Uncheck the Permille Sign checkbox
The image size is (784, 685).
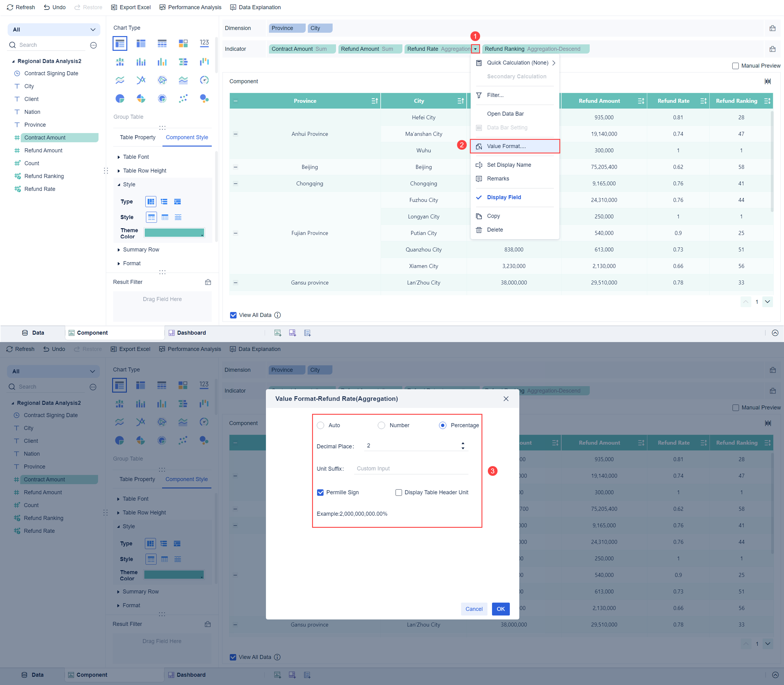click(x=320, y=492)
